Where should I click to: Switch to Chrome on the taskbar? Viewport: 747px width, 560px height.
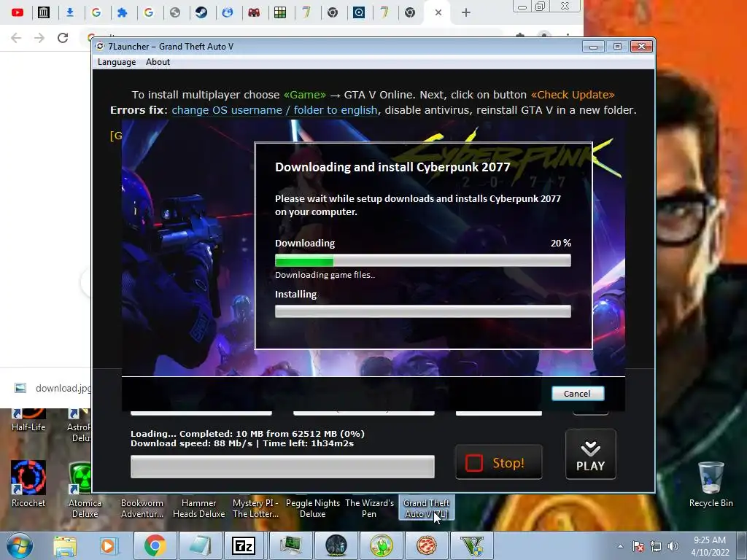(155, 545)
